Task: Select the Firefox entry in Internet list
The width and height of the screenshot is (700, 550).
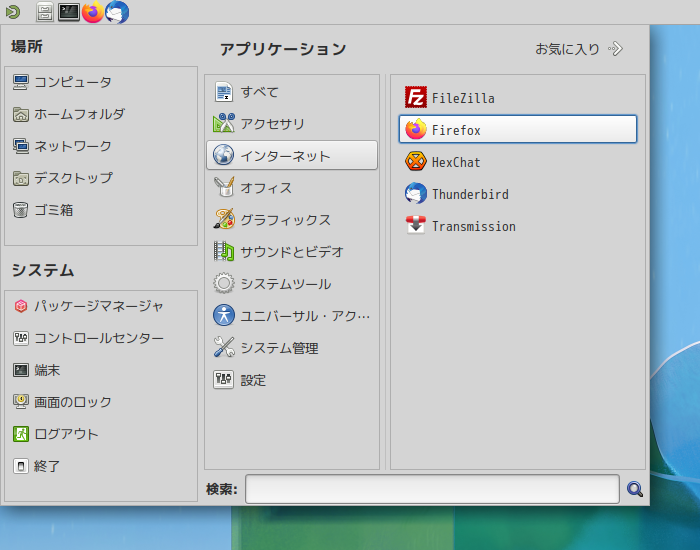Action: pyautogui.click(x=517, y=129)
